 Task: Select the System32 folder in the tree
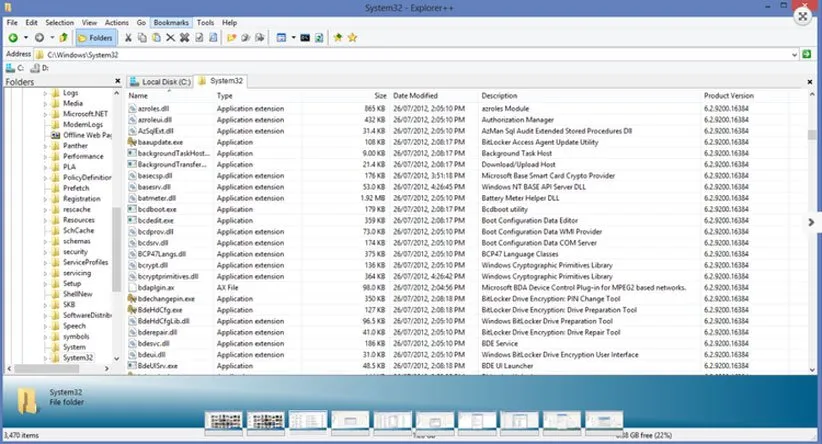[x=78, y=357]
